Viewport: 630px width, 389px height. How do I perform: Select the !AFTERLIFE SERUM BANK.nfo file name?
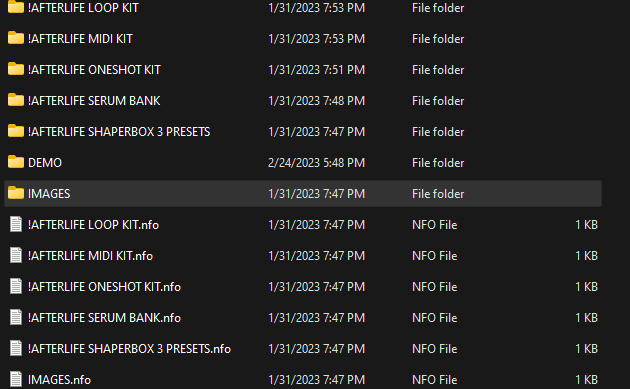[x=104, y=317]
